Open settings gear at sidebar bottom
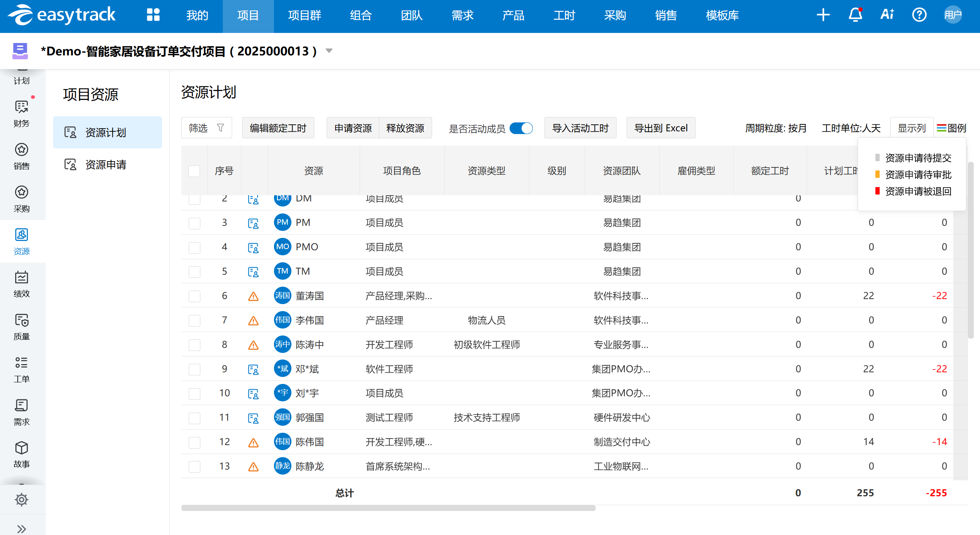Image resolution: width=980 pixels, height=535 pixels. click(x=22, y=499)
